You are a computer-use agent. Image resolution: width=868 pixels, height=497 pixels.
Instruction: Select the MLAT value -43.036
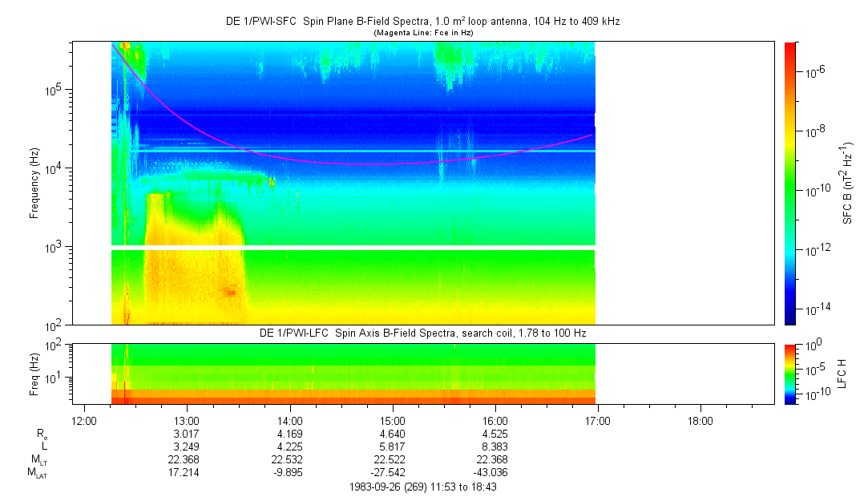click(x=494, y=472)
